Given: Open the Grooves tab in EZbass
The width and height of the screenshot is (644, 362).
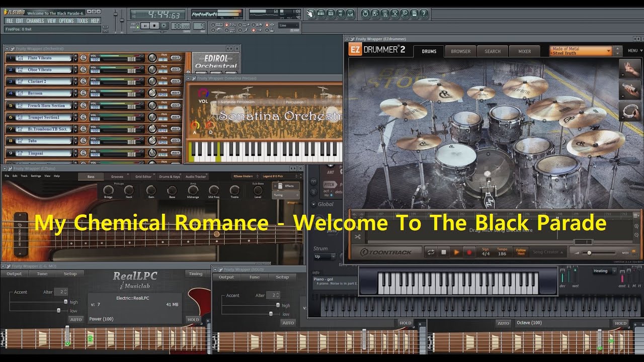Looking at the screenshot, I should click(117, 176).
